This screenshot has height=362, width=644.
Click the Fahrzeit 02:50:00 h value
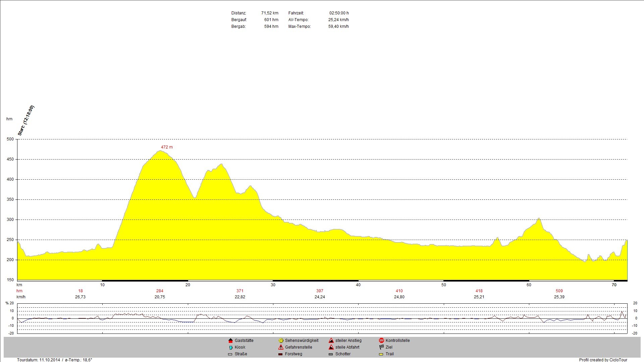point(339,13)
